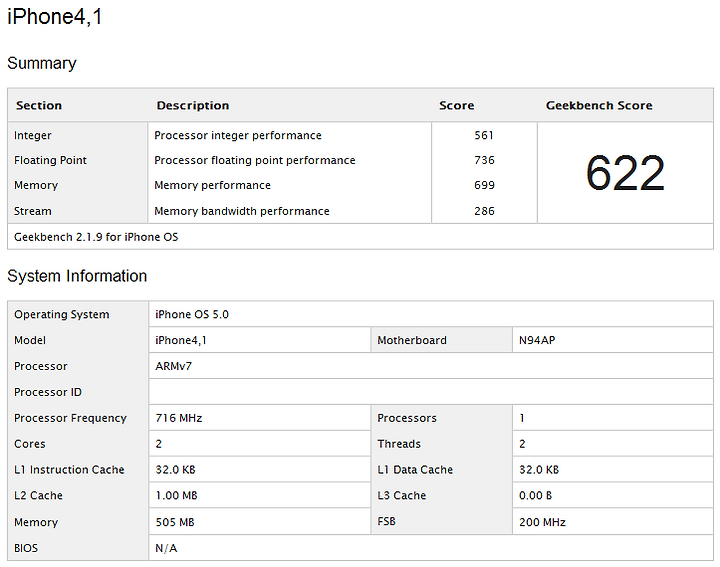Image resolution: width=720 pixels, height=567 pixels.
Task: Click the Description column header
Action: [x=192, y=105]
